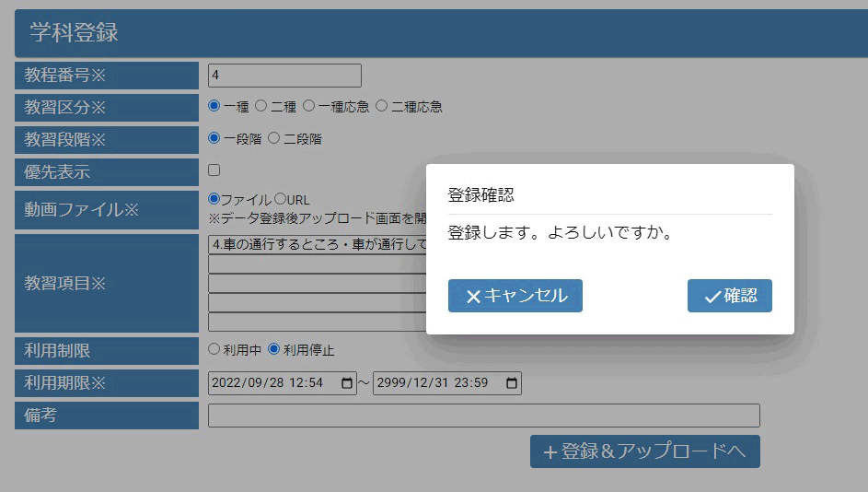The width and height of the screenshot is (868, 492).
Task: Click the 教程番号 input field
Action: 284,76
